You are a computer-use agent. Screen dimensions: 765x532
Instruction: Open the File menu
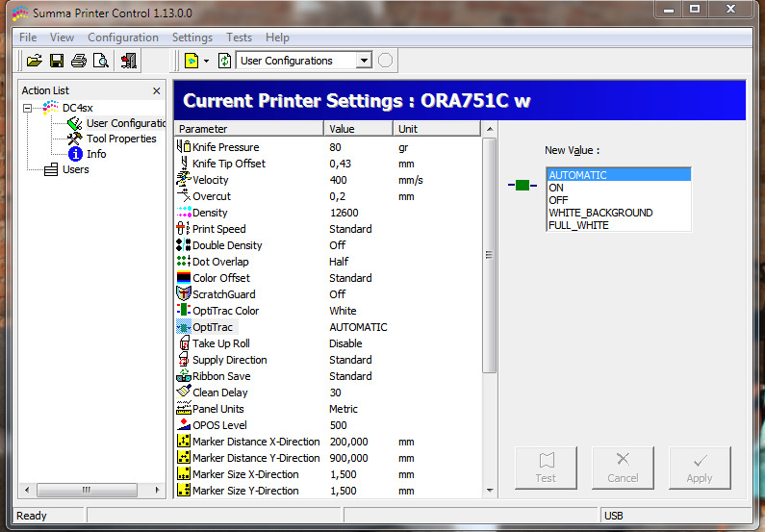tap(28, 38)
